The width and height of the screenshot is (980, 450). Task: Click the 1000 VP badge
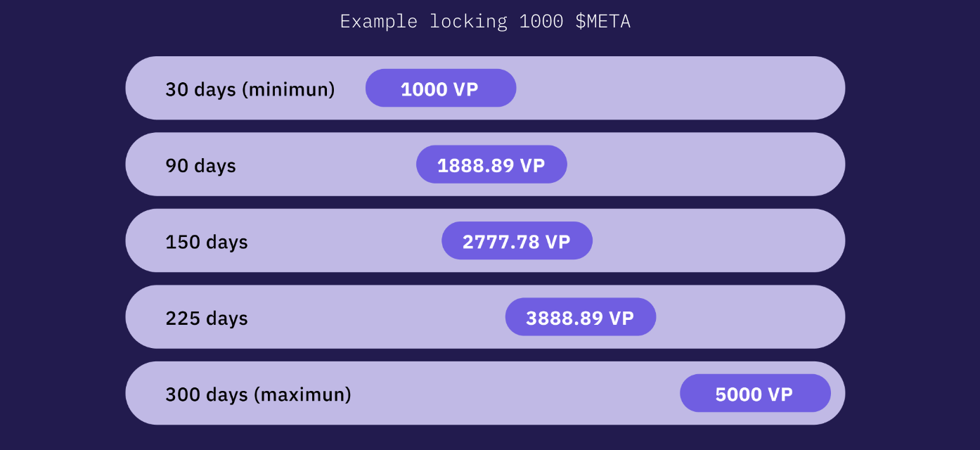pyautogui.click(x=441, y=88)
